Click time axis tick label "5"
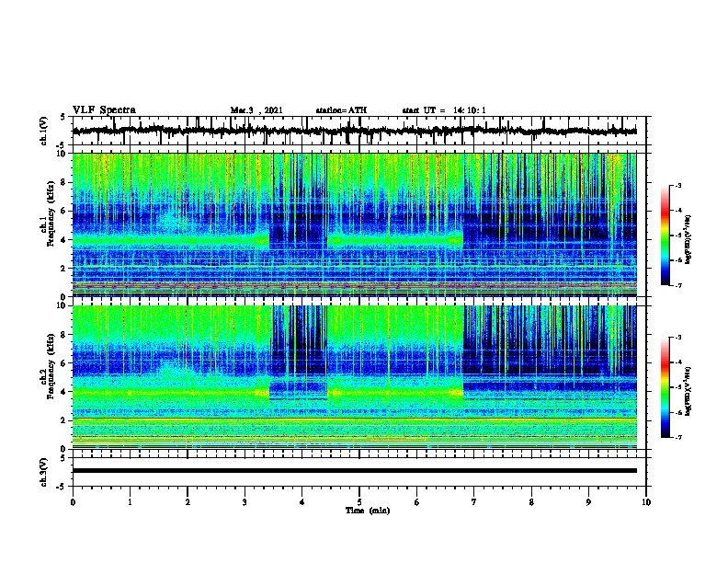The image size is (728, 563). [359, 502]
